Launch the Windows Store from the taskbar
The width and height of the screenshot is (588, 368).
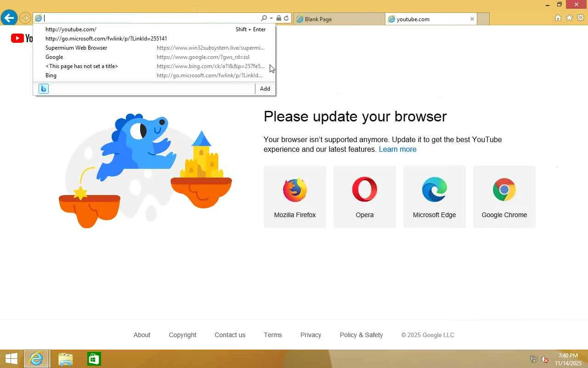(94, 359)
